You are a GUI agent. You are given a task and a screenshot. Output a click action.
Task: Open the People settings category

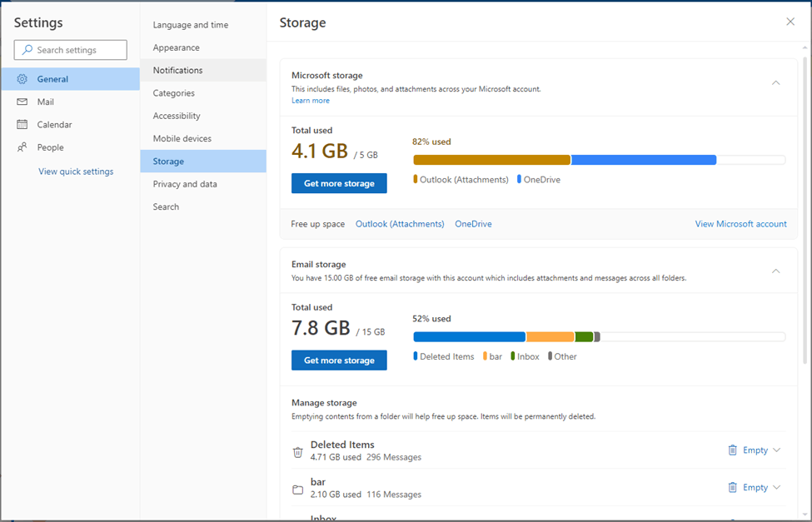(71, 147)
